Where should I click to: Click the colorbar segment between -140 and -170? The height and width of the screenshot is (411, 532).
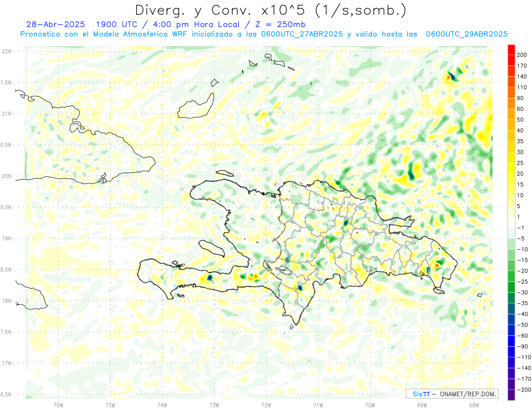[511, 373]
